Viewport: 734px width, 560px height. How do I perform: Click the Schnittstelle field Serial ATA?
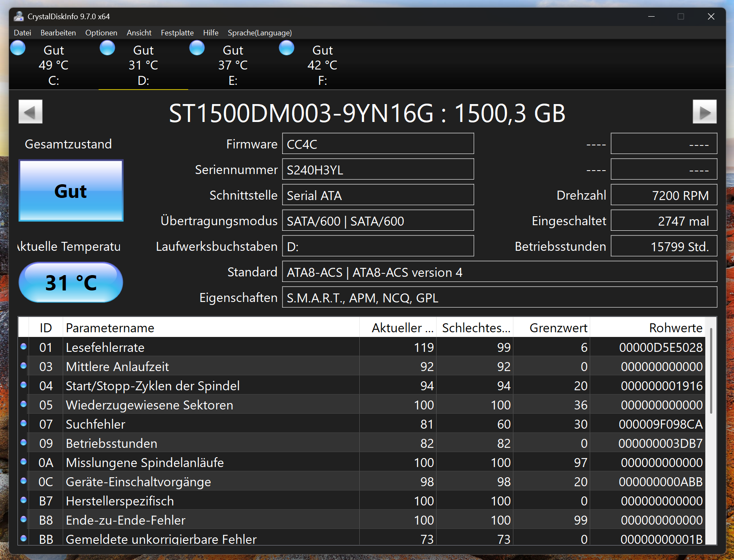pyautogui.click(x=378, y=195)
